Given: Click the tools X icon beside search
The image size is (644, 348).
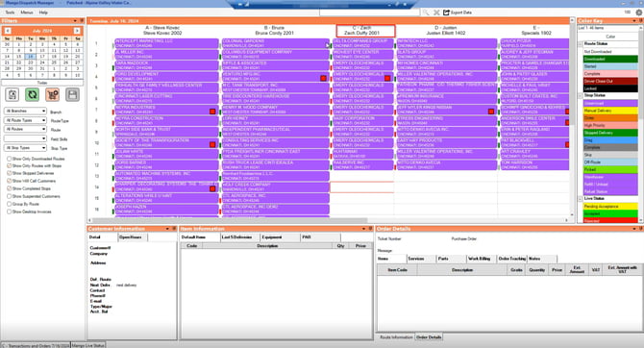Looking at the screenshot, I should (x=436, y=12).
